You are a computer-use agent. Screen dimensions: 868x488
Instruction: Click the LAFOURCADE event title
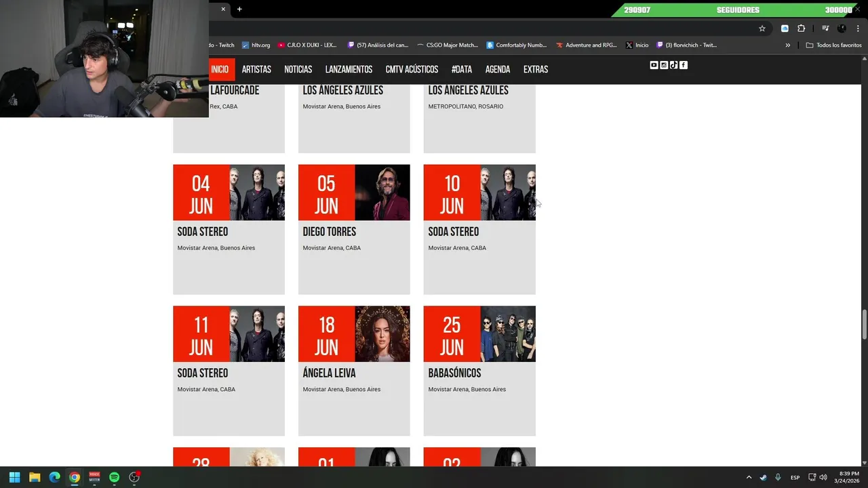click(235, 90)
